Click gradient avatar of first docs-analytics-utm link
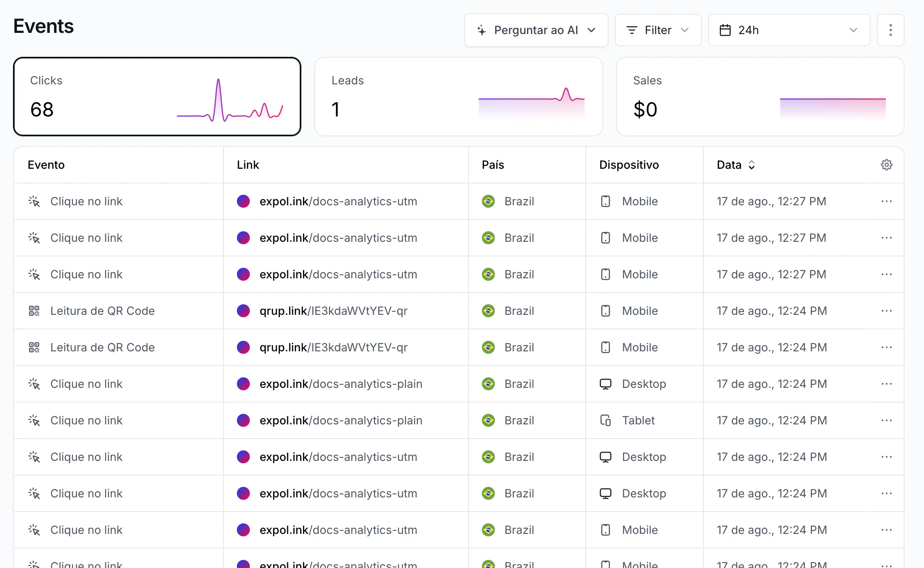This screenshot has height=568, width=924. coord(243,201)
